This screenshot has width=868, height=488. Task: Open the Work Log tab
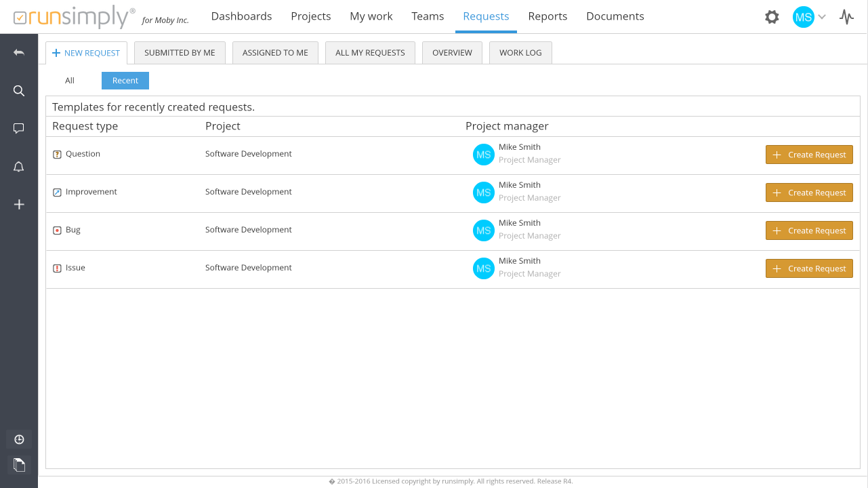520,53
